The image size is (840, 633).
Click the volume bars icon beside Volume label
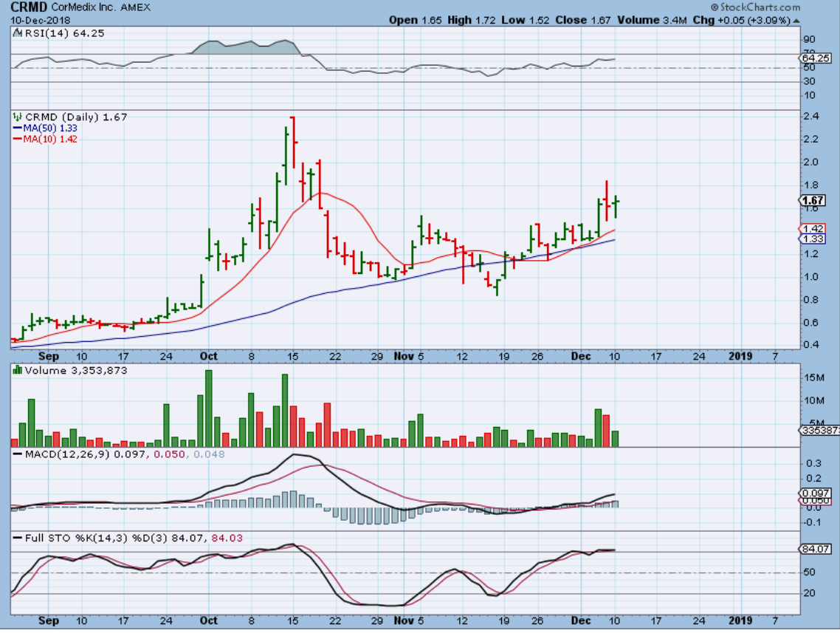pos(18,370)
